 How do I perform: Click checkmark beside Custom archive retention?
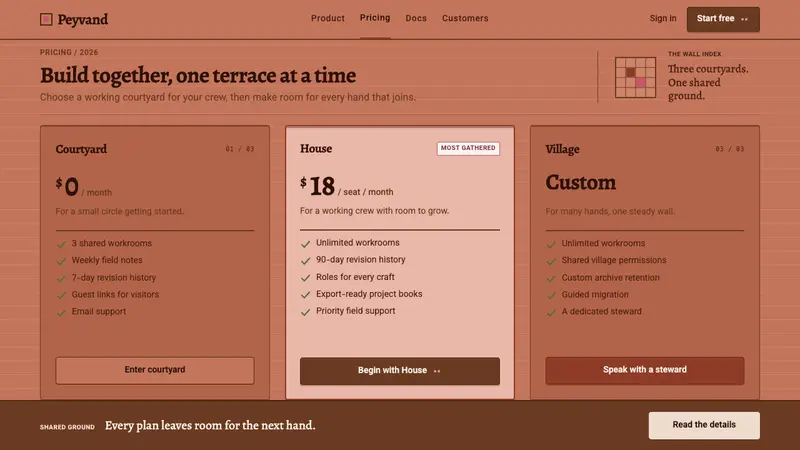(551, 279)
